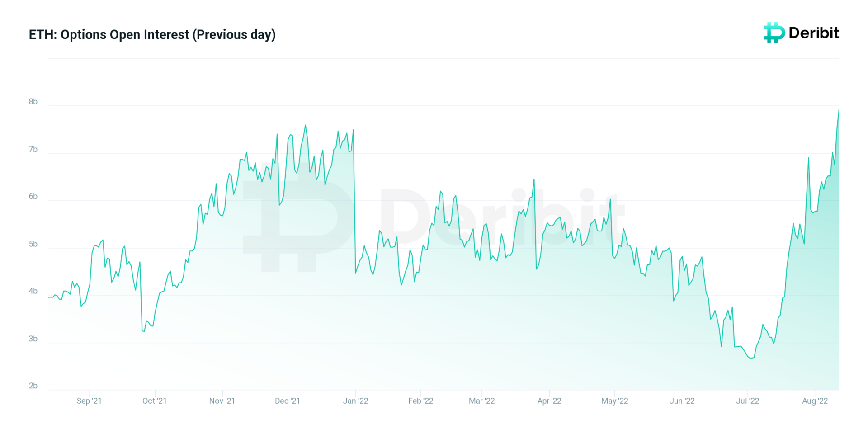Select the 4b y-axis label

click(33, 291)
